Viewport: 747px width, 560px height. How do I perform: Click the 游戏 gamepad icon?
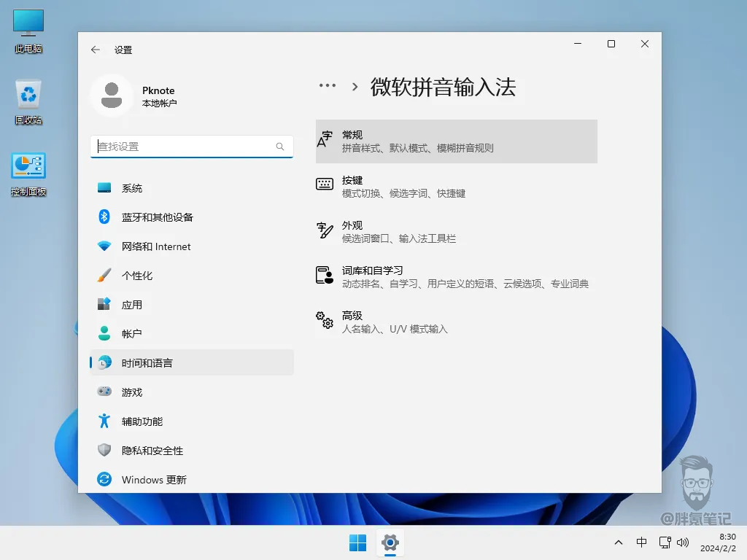(x=104, y=392)
